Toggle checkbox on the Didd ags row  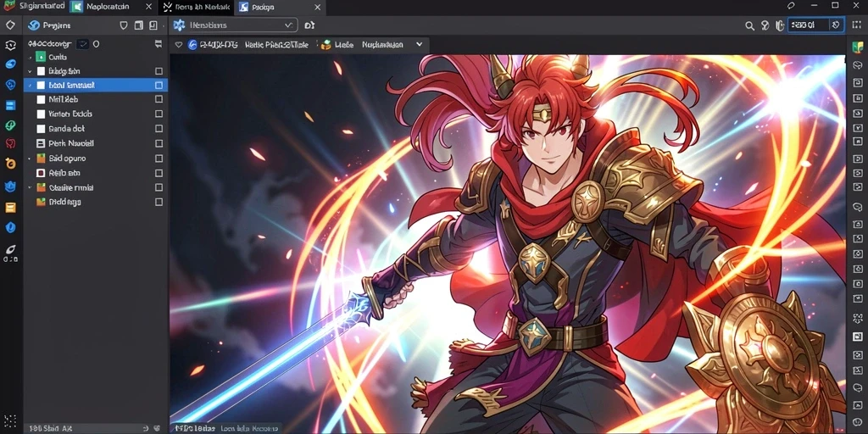pyautogui.click(x=159, y=202)
